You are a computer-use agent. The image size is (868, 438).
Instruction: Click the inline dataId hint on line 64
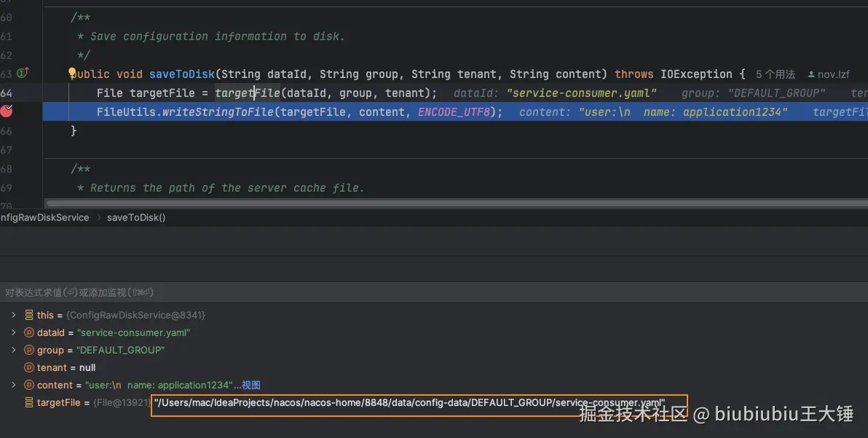[555, 93]
